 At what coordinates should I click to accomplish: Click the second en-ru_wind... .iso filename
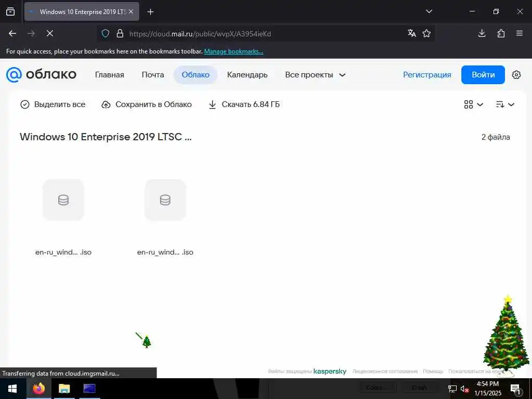tap(165, 252)
